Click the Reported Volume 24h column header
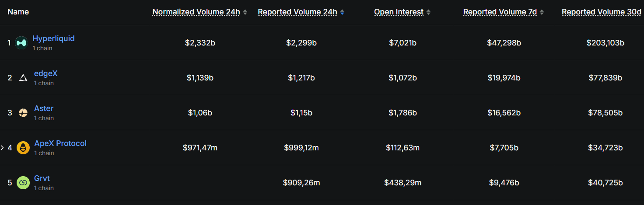The image size is (644, 205). click(297, 12)
